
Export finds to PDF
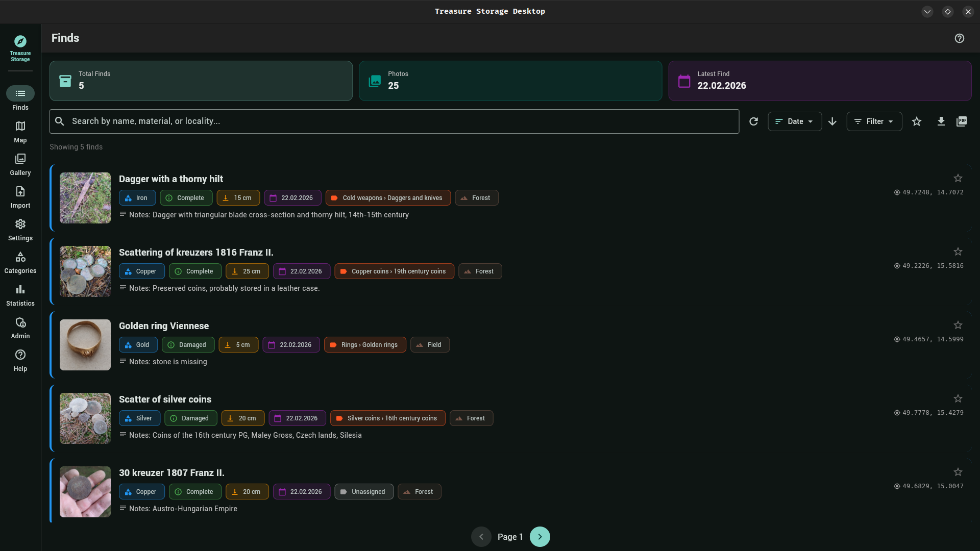click(x=962, y=121)
